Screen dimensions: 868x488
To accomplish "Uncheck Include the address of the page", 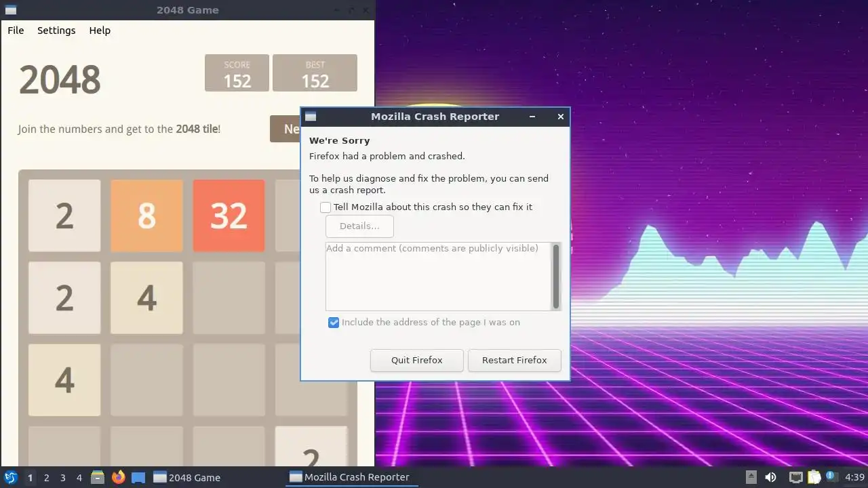I will [334, 323].
